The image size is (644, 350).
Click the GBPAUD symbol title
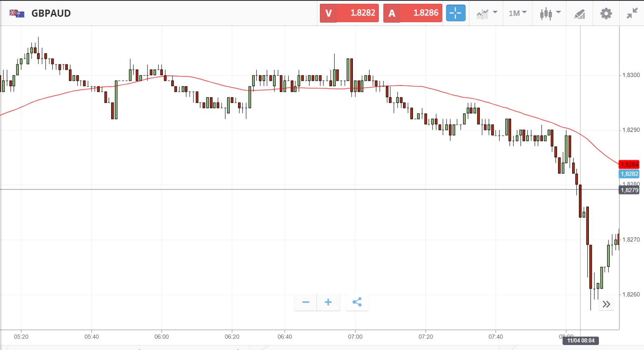[x=51, y=13]
